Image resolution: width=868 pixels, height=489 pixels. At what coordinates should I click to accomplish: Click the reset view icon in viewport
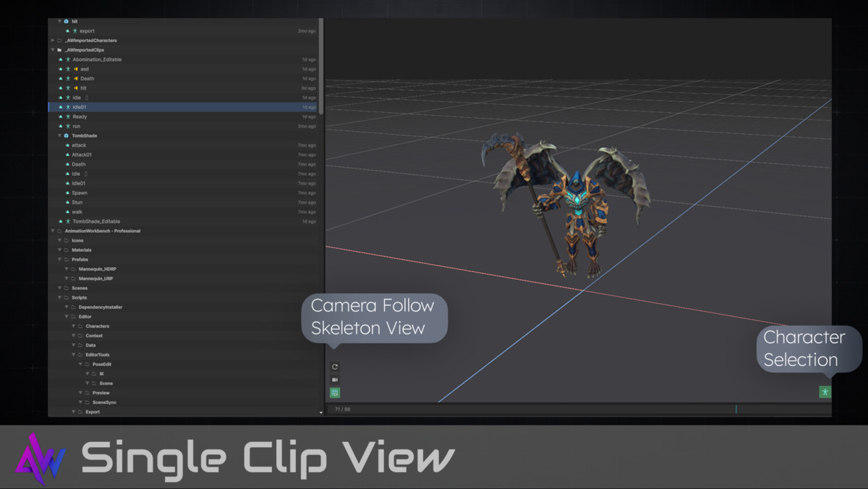pos(335,367)
